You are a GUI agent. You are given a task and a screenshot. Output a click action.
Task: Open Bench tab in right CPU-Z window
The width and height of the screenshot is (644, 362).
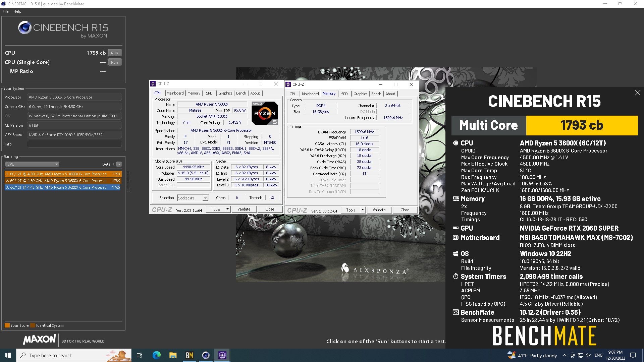click(376, 94)
